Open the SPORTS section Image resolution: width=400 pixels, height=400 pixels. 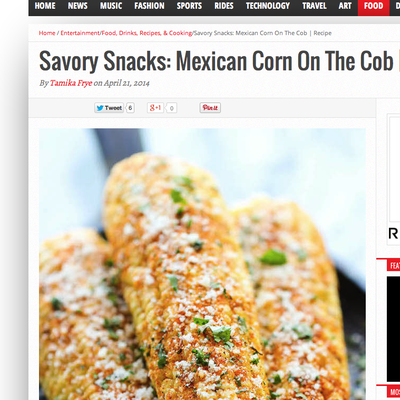189,6
